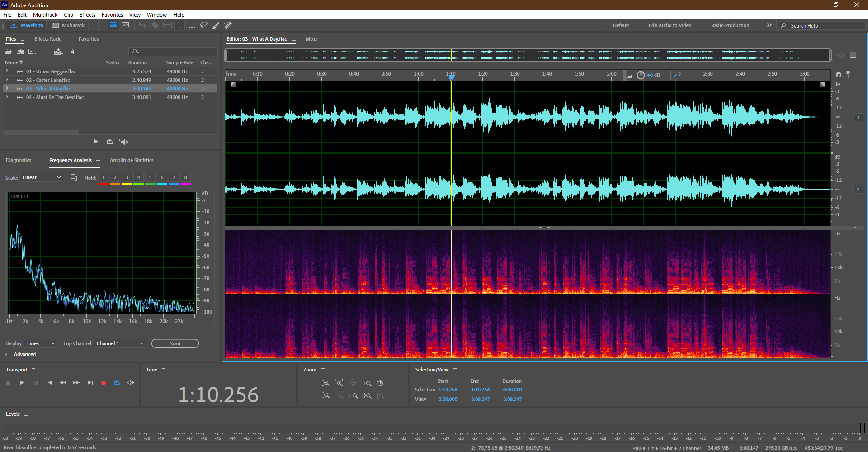
Task: Click the Zoom Out Amplitude icon
Action: point(325,395)
